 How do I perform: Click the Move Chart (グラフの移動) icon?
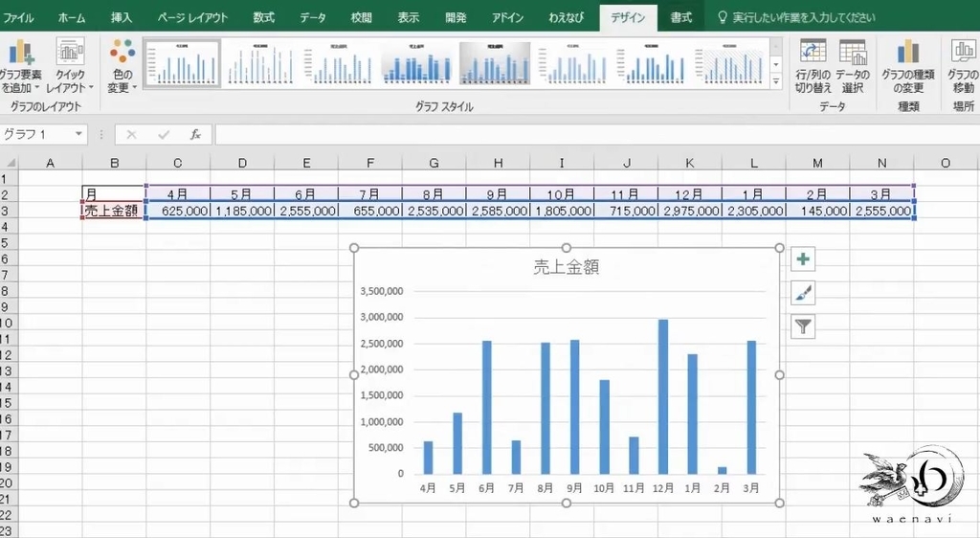[x=963, y=66]
